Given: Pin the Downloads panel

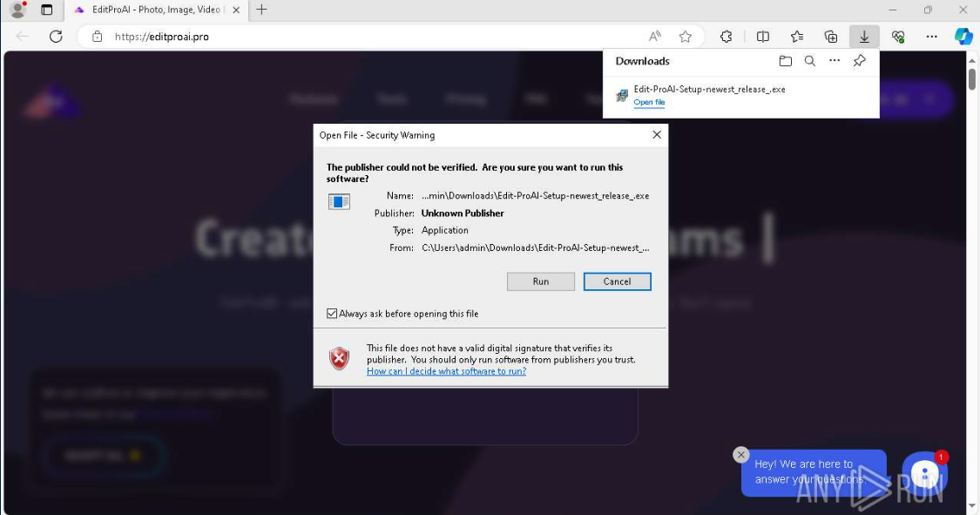Looking at the screenshot, I should tap(860, 61).
